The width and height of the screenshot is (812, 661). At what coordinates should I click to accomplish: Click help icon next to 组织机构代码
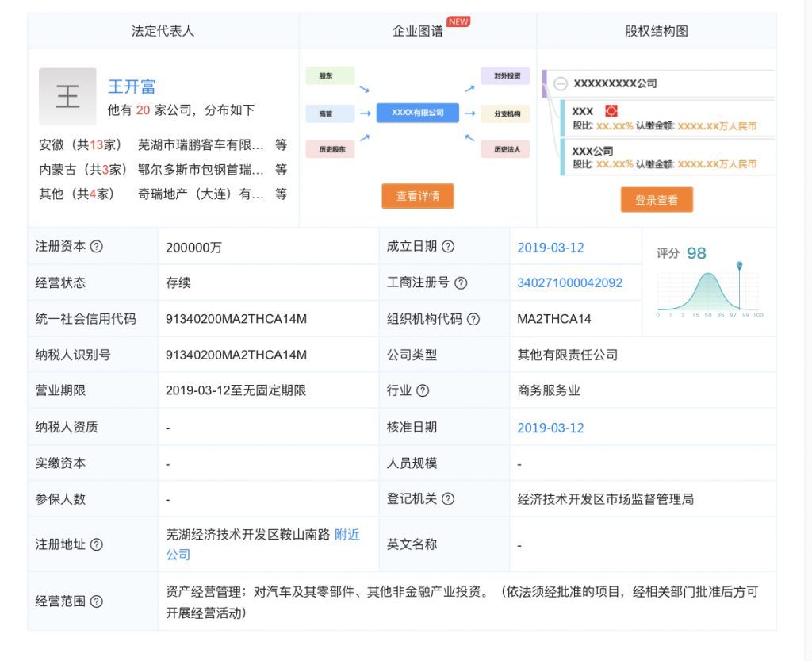473,319
